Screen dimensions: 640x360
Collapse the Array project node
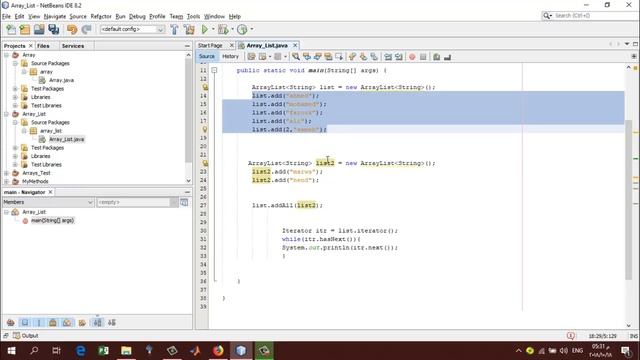[x=7, y=55]
